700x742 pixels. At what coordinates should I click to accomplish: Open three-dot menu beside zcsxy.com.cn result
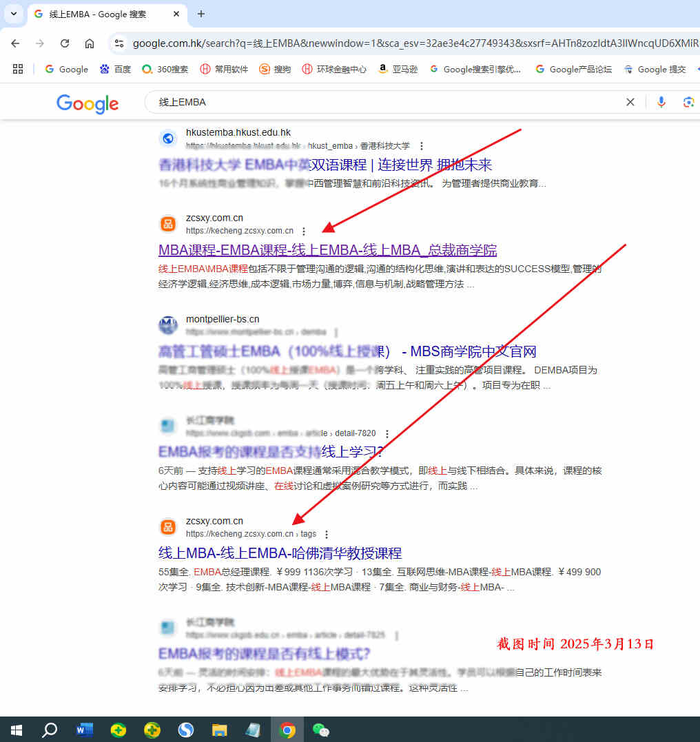304,231
